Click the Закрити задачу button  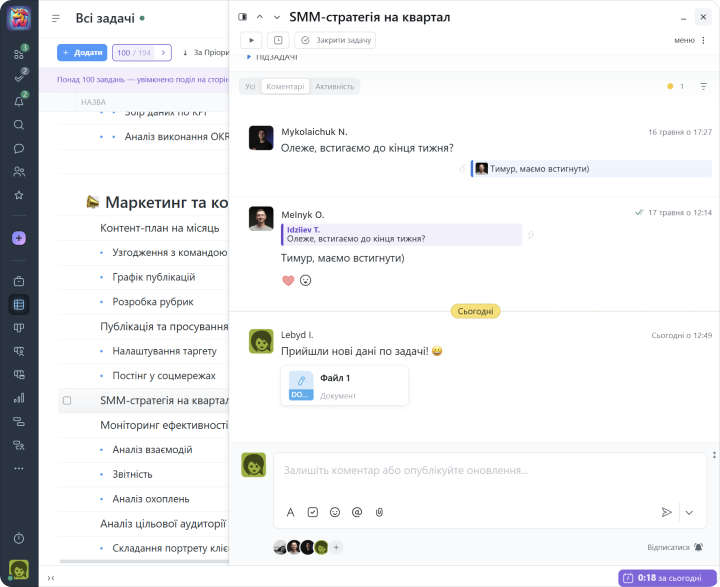click(335, 40)
